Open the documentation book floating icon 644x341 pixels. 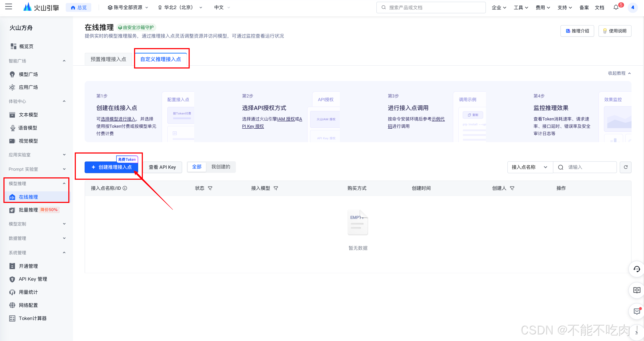(636, 290)
